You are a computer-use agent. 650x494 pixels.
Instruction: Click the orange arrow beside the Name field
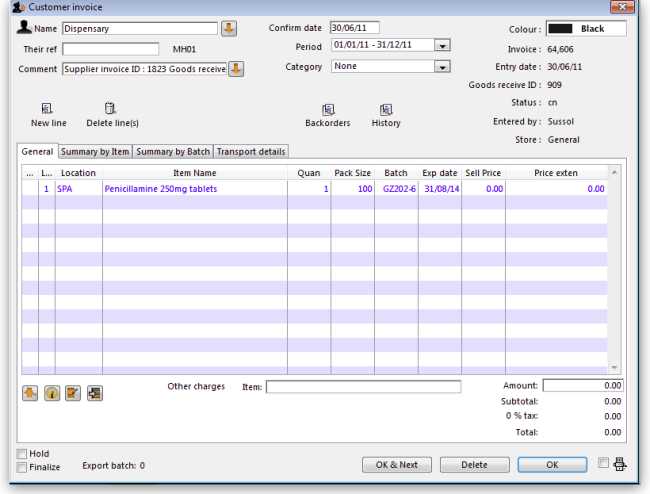pos(229,28)
